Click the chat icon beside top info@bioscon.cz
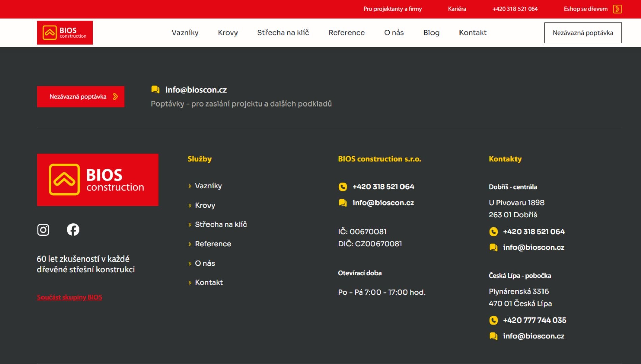641x364 pixels. point(155,89)
